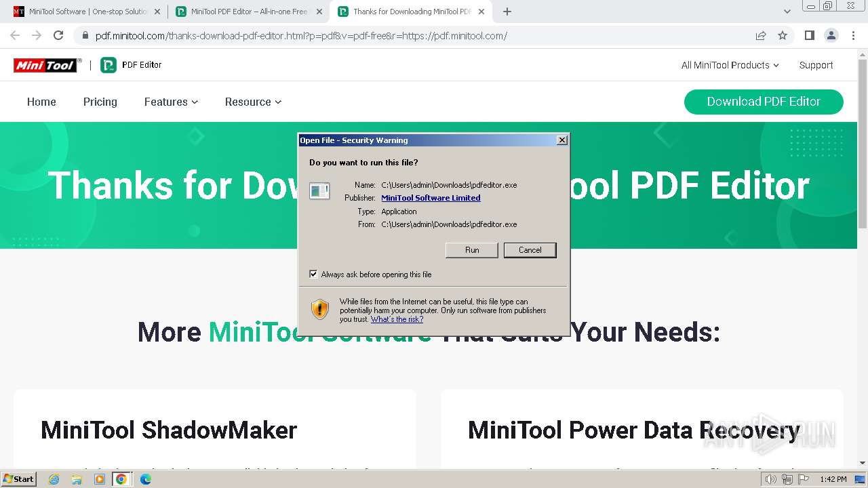Screen dimensions: 868x488
Task: Open a new browser tab
Action: [507, 12]
